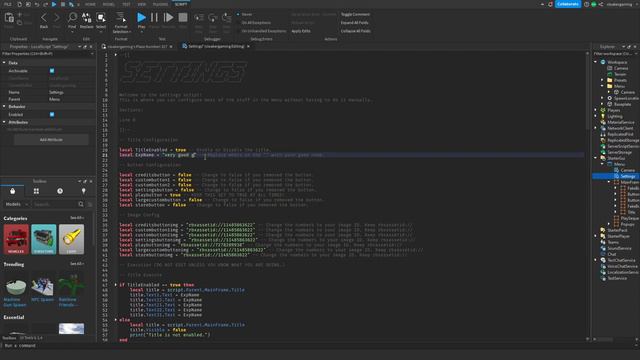Open the Toolbox Marketplace bag tab

coord(13,191)
